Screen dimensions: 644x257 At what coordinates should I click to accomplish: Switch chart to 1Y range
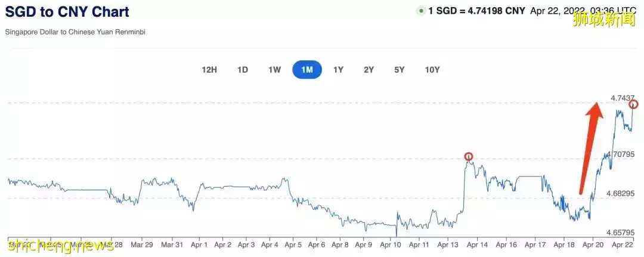tap(338, 70)
